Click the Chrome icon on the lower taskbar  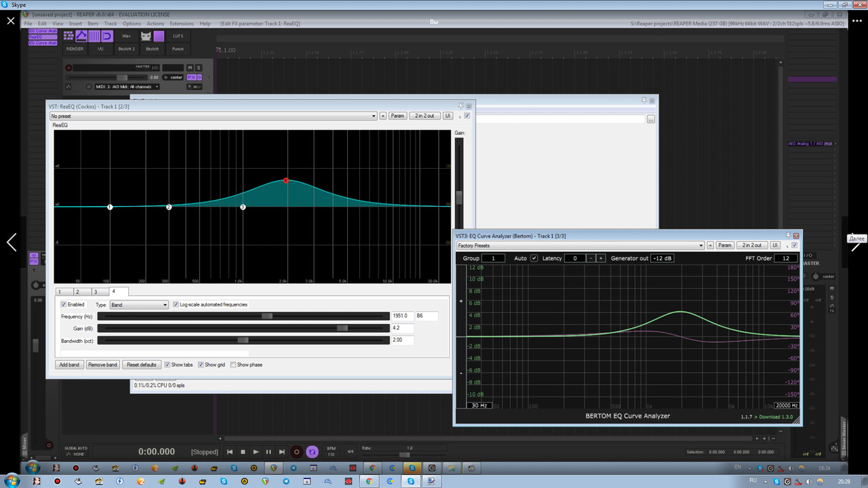point(370,481)
